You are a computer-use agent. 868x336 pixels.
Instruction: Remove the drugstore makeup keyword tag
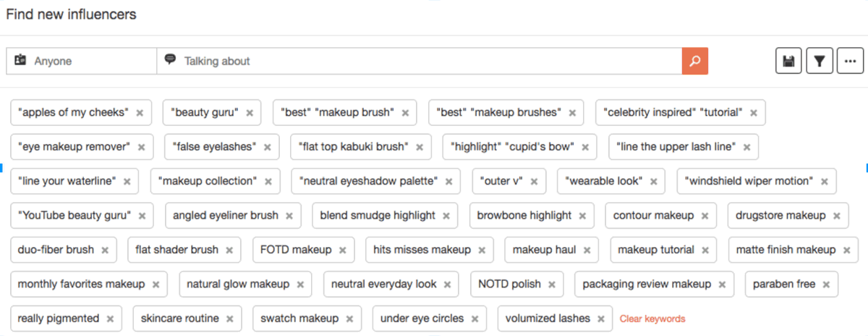click(x=836, y=216)
